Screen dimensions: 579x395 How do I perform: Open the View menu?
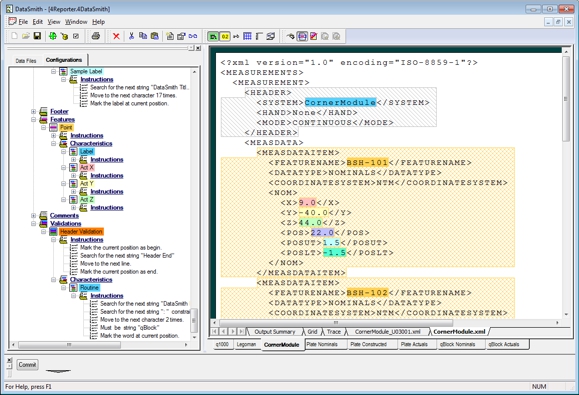54,22
